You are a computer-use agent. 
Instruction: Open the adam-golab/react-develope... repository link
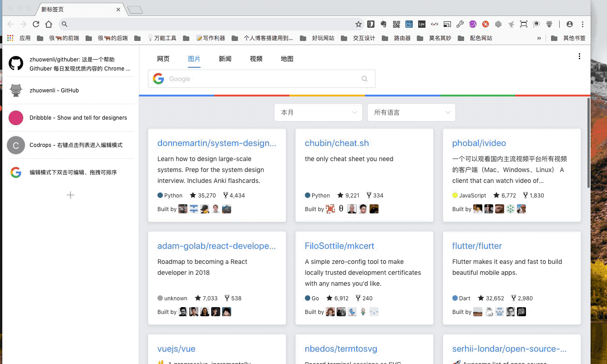tap(217, 246)
